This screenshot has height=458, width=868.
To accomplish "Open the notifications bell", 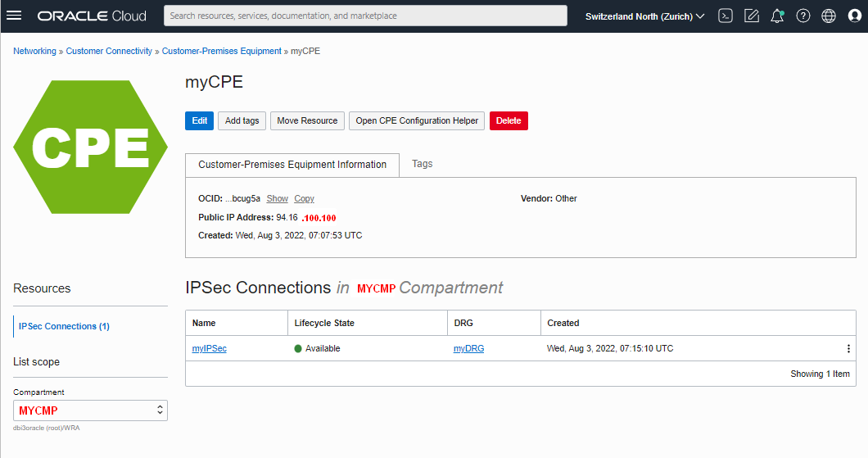I will tap(777, 16).
